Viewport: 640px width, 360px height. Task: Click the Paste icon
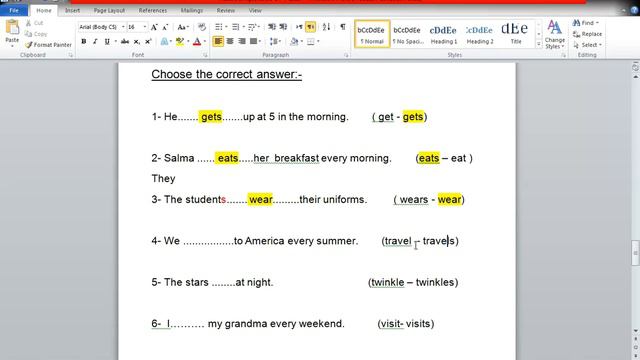[x=12, y=27]
